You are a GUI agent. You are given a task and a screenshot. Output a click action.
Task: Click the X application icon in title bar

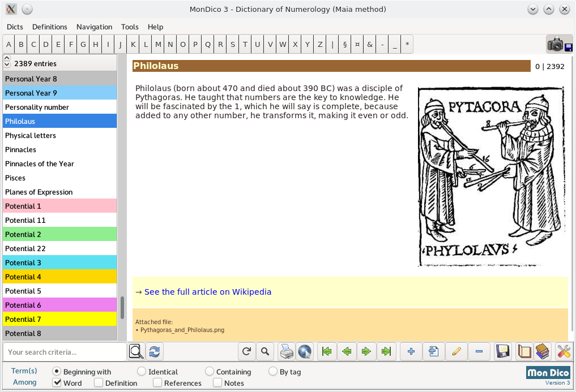(x=11, y=9)
